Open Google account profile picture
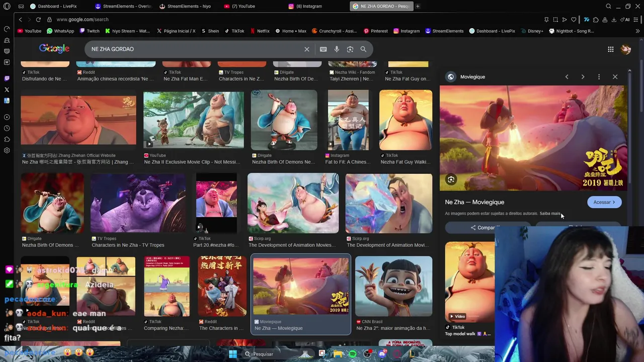Viewport: 644px width, 362px height. click(626, 49)
